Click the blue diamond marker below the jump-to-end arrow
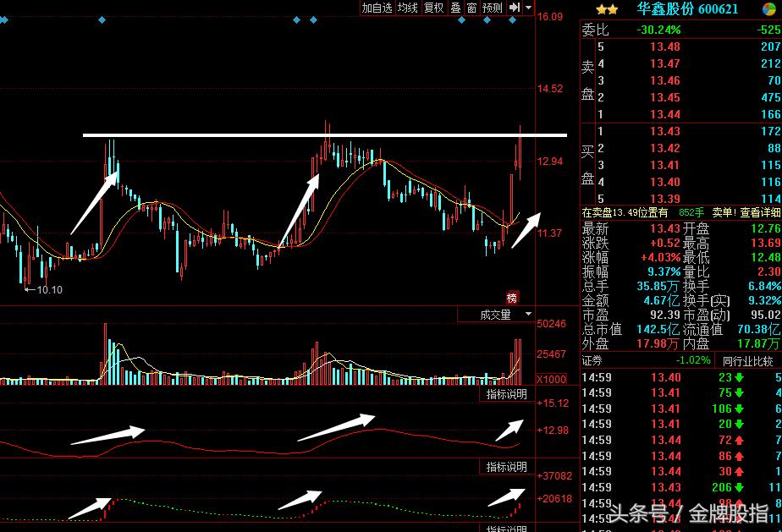Image resolution: width=782 pixels, height=532 pixels. [512, 20]
